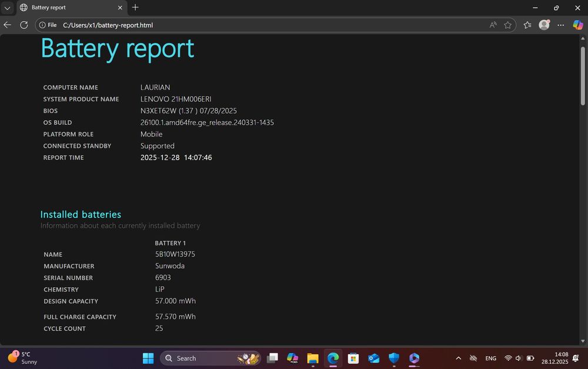Open Clipchamp icon on taskbar
This screenshot has height=369, width=588.
pyautogui.click(x=414, y=358)
